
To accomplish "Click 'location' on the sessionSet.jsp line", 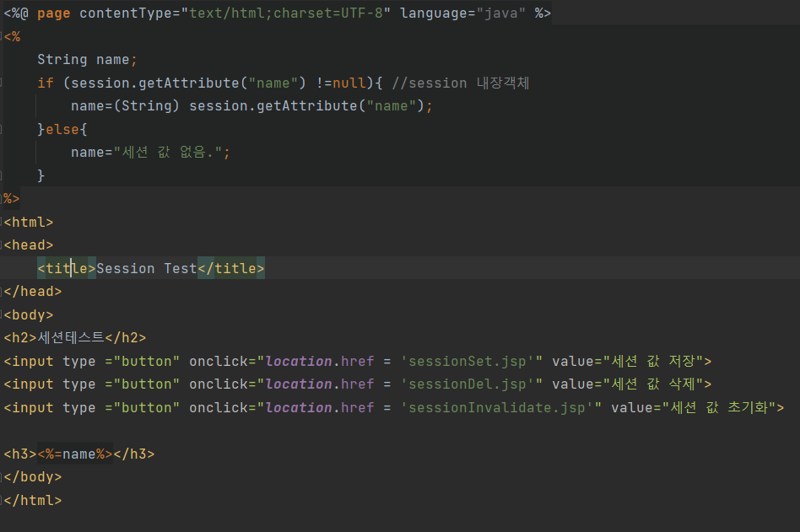I will pyautogui.click(x=299, y=362).
